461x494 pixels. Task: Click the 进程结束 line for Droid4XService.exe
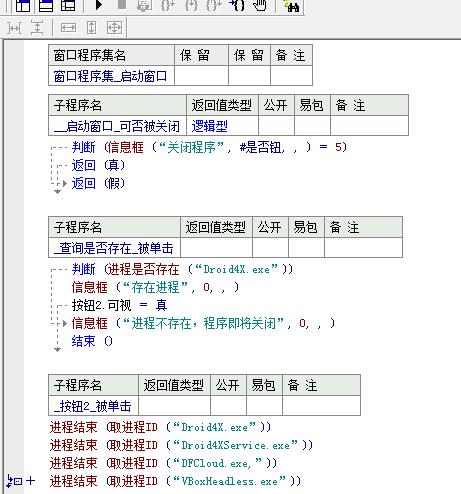181,445
